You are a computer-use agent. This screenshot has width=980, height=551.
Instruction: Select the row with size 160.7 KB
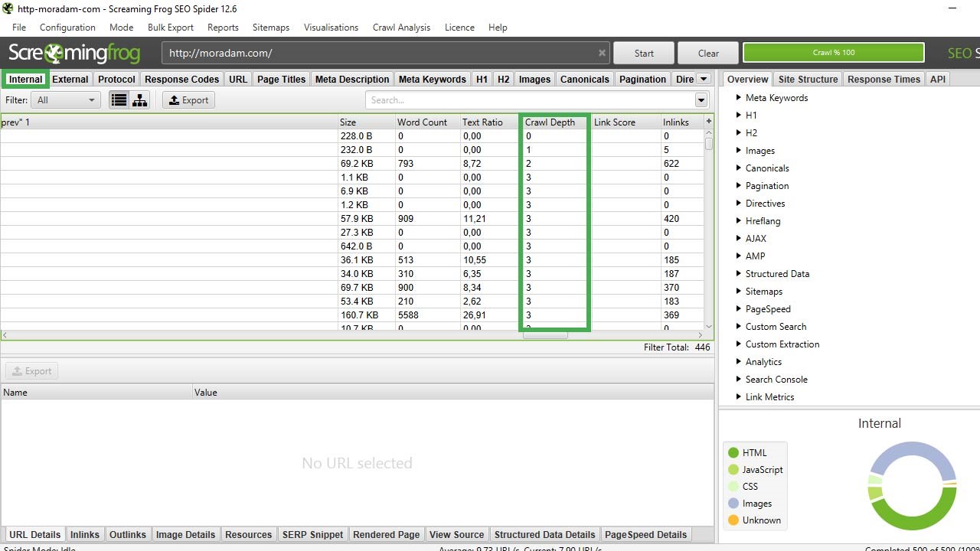pyautogui.click(x=352, y=315)
